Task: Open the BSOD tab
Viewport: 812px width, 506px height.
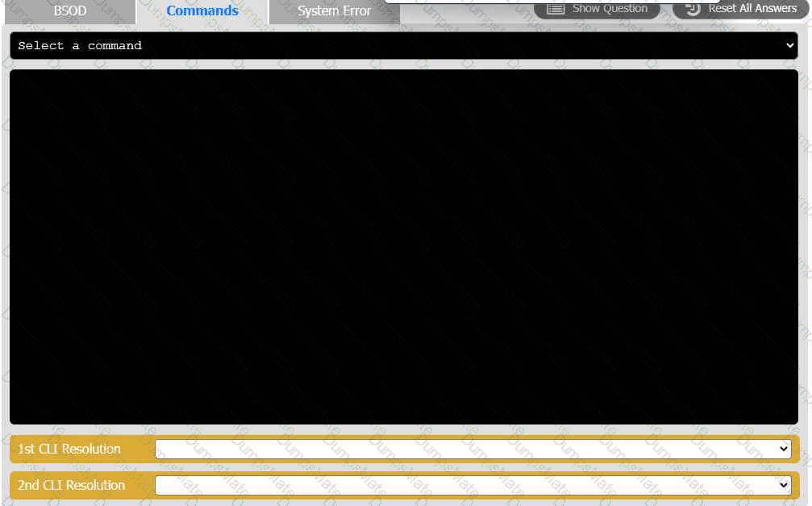Action: click(70, 11)
